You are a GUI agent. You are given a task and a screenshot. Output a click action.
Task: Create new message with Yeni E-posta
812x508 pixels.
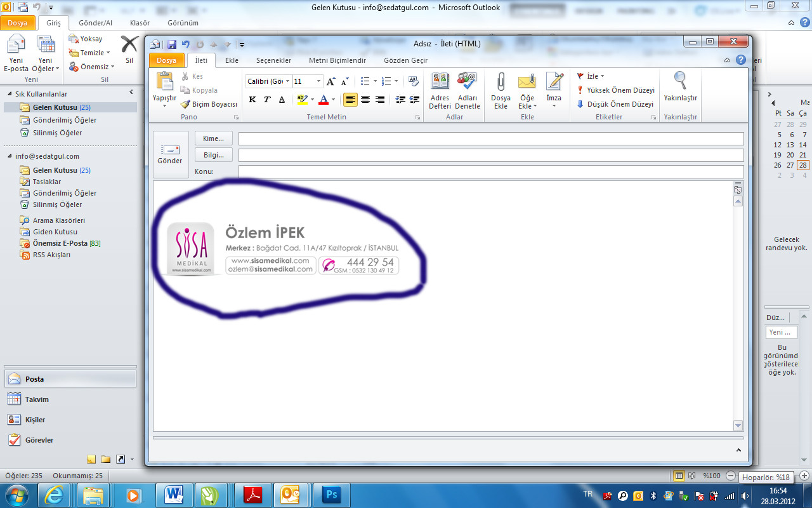[16, 55]
